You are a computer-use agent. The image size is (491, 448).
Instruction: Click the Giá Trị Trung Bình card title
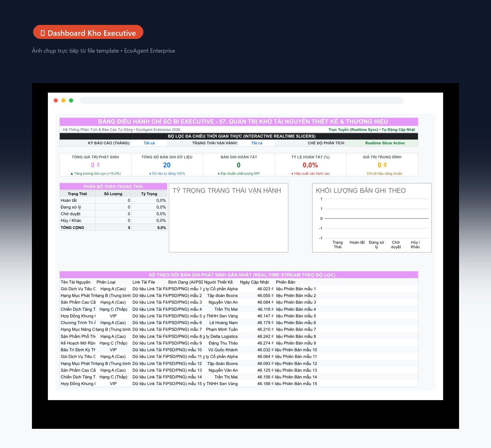(382, 157)
